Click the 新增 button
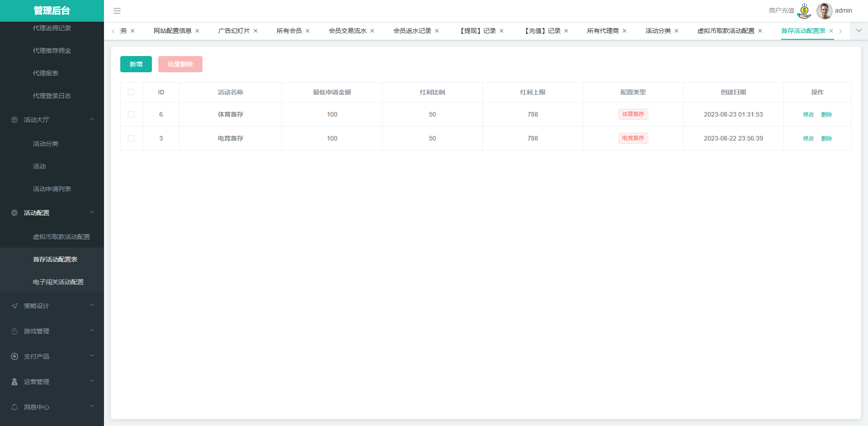 click(136, 64)
